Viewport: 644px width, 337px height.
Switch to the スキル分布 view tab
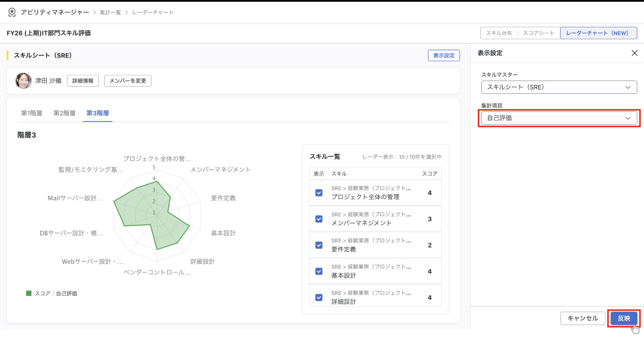pyautogui.click(x=499, y=33)
